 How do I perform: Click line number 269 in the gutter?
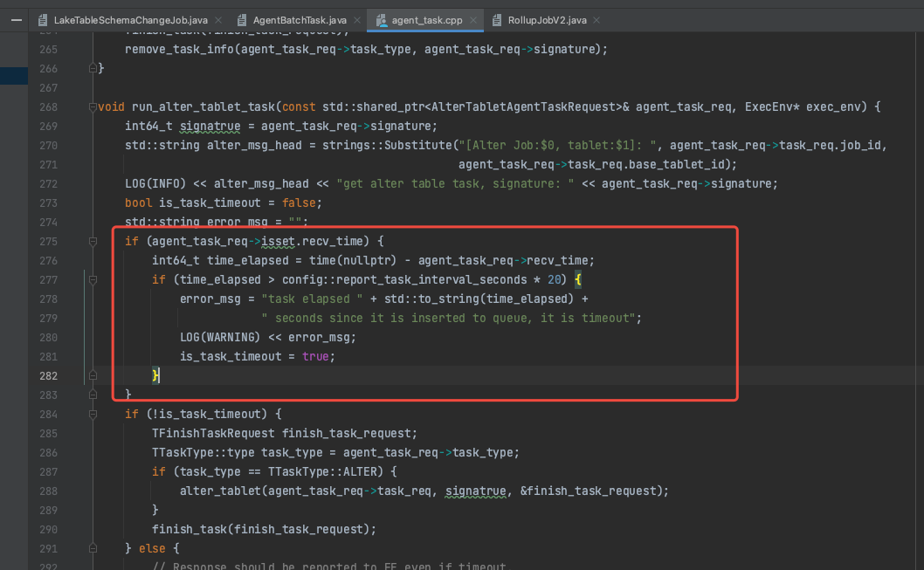(48, 126)
